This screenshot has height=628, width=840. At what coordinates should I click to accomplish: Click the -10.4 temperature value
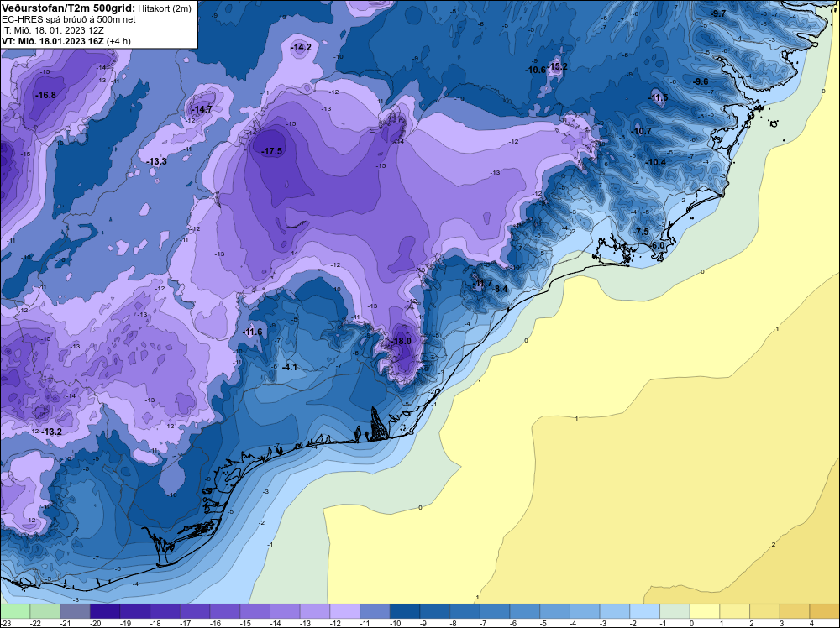[x=656, y=162]
